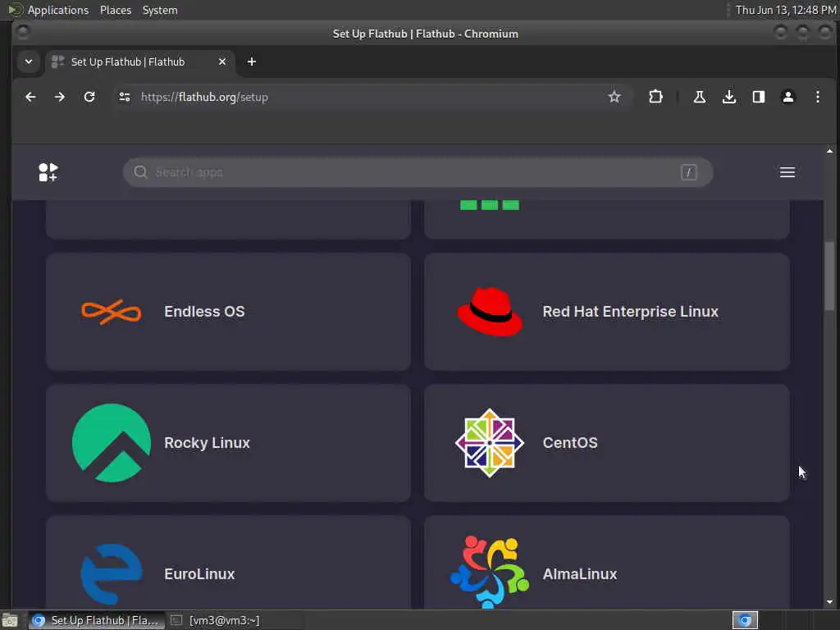This screenshot has width=840, height=630.
Task: Click the slash shortcut hint in search
Action: coord(689,172)
